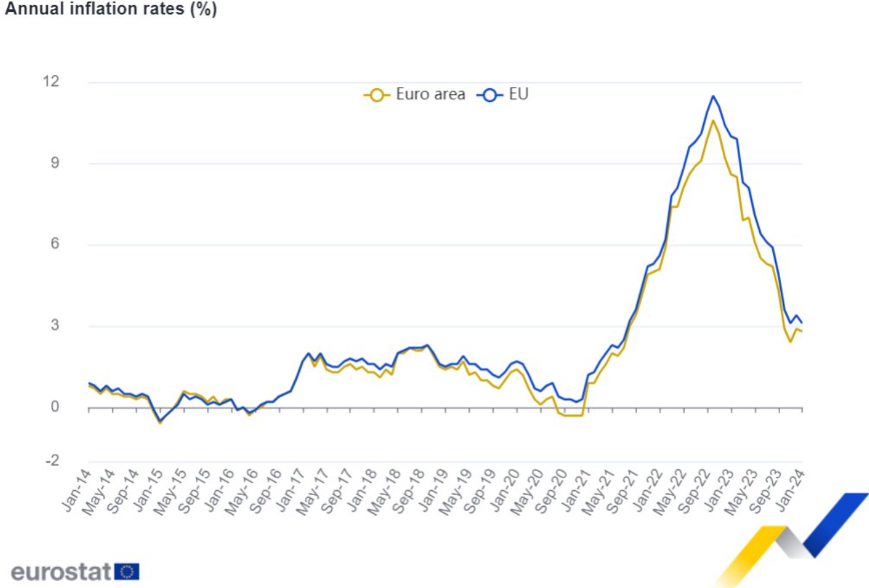Viewport: 869px width, 588px height.
Task: Click the EU flag icon beside eurostat
Action: tap(127, 572)
